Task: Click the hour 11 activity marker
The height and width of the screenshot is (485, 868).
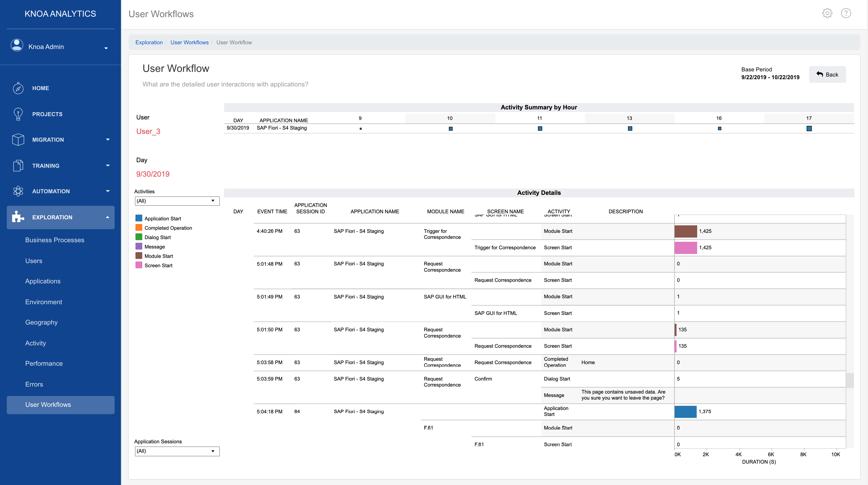Action: 540,128
